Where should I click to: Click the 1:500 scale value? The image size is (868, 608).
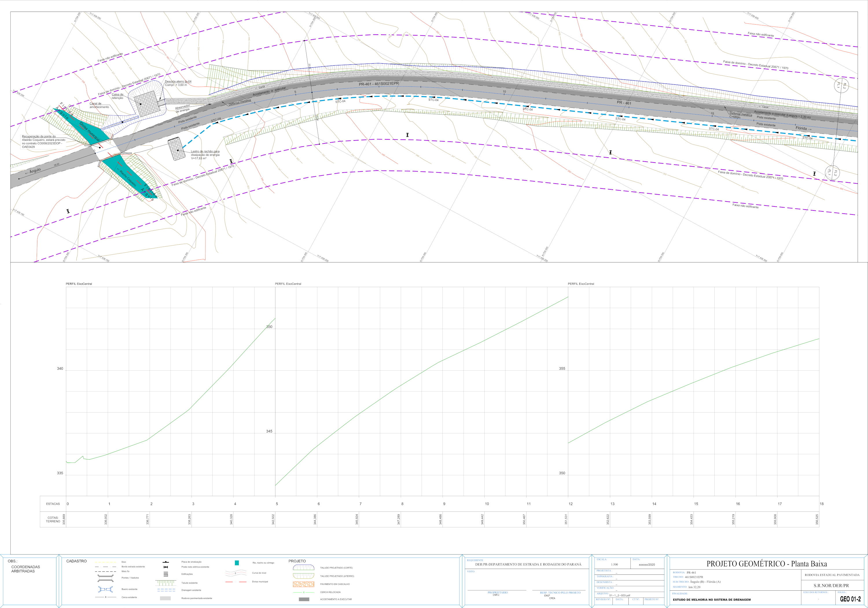click(x=614, y=565)
